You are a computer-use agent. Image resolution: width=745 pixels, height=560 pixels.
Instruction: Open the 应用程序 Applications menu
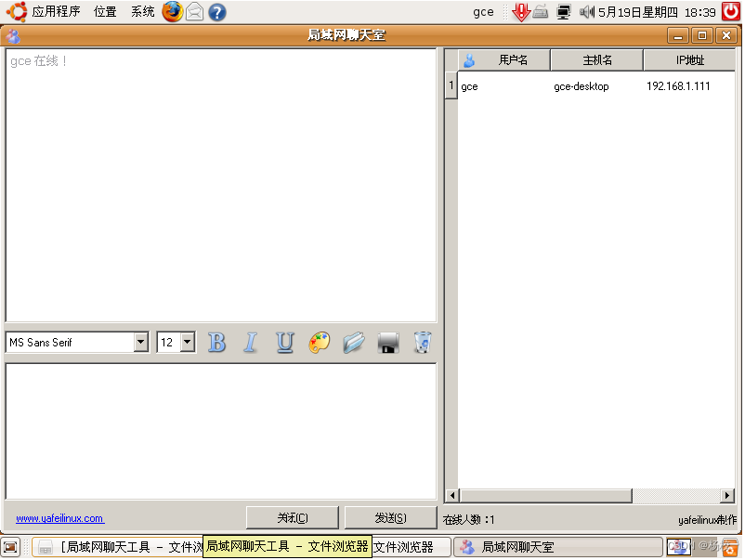pos(56,11)
